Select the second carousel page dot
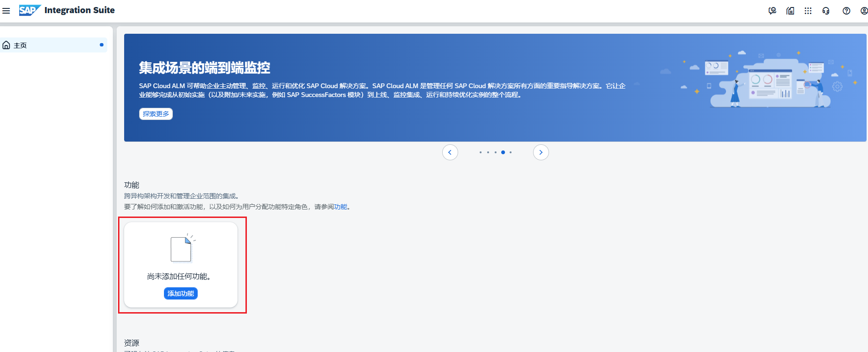Screen dimensions: 868x352 (x=488, y=152)
